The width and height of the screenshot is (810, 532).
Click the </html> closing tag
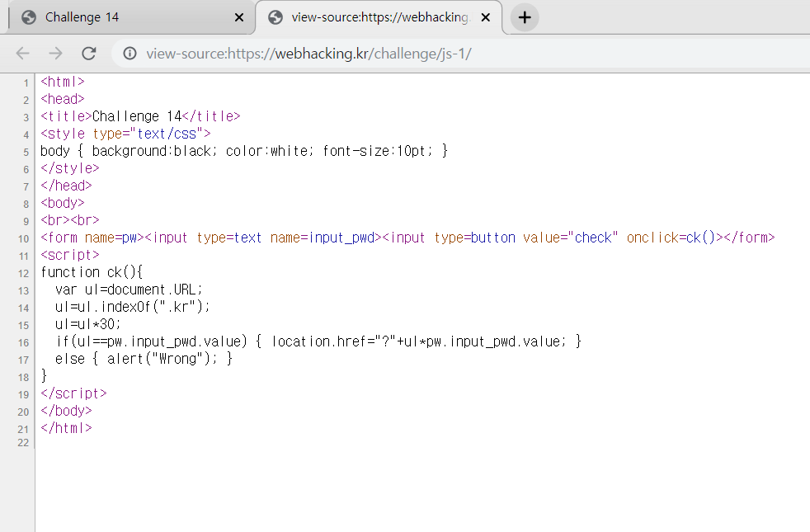(66, 428)
